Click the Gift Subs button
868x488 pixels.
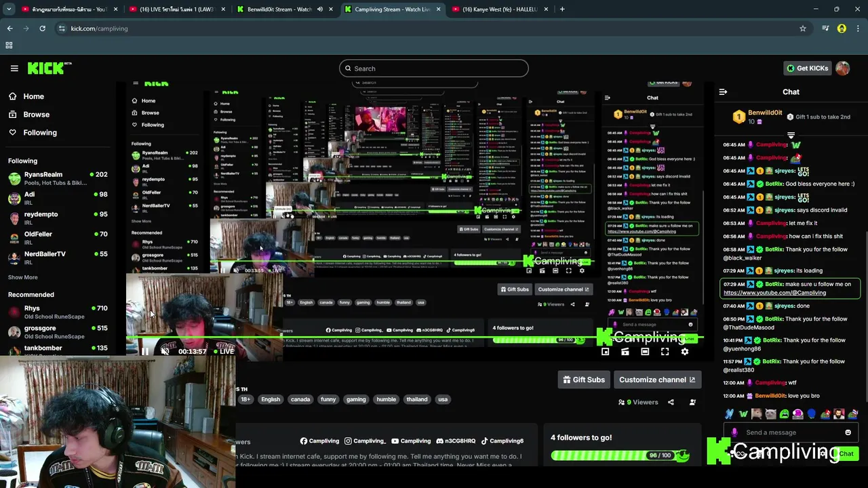point(584,380)
